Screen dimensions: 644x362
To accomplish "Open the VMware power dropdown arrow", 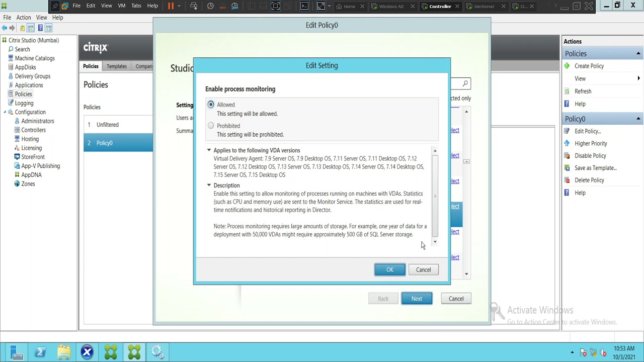I will [179, 6].
